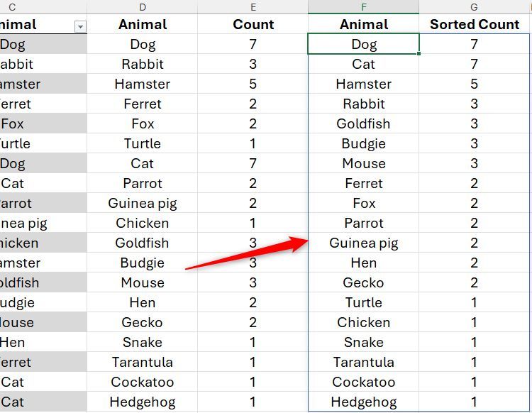Select column E header

click(253, 7)
